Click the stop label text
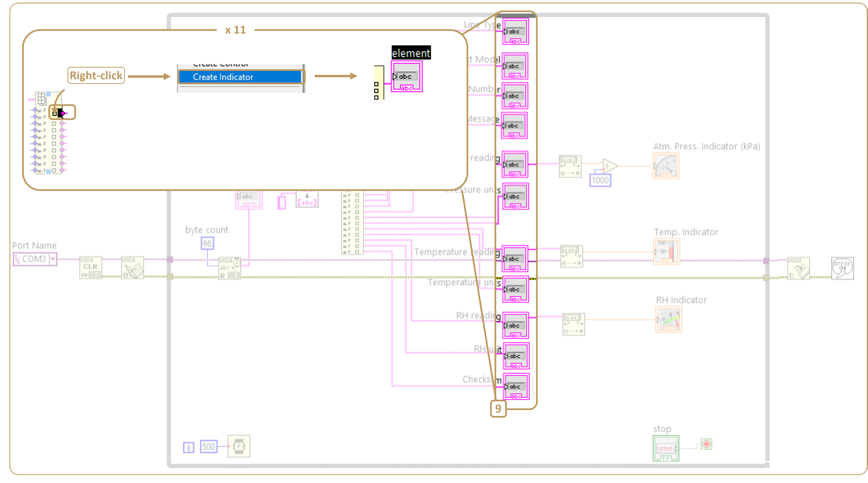 662,429
